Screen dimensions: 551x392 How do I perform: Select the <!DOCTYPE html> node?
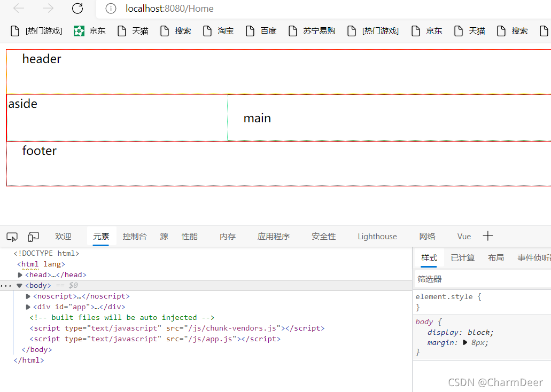46,253
